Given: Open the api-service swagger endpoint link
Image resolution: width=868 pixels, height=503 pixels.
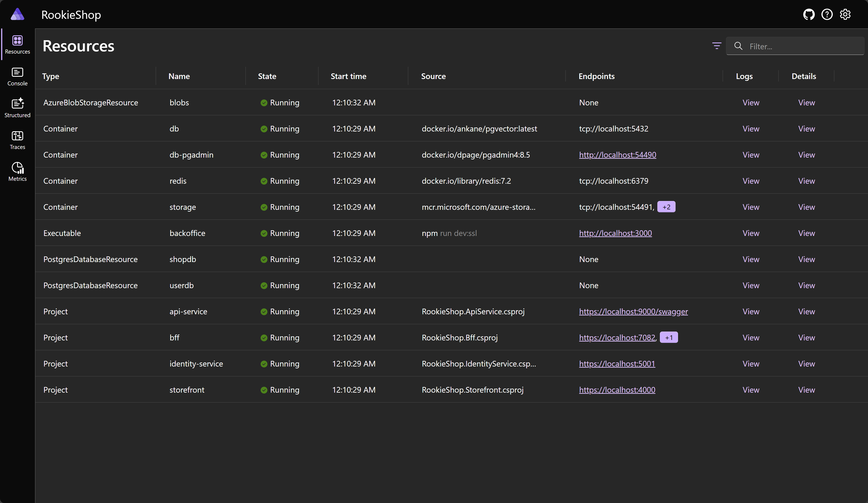Looking at the screenshot, I should pos(633,312).
